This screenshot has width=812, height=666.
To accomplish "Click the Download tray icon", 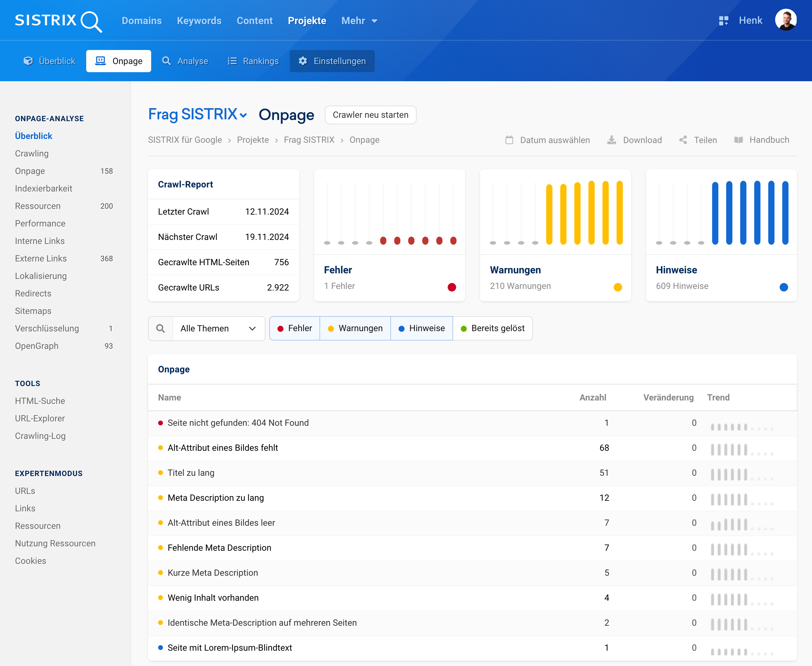I will [x=611, y=140].
